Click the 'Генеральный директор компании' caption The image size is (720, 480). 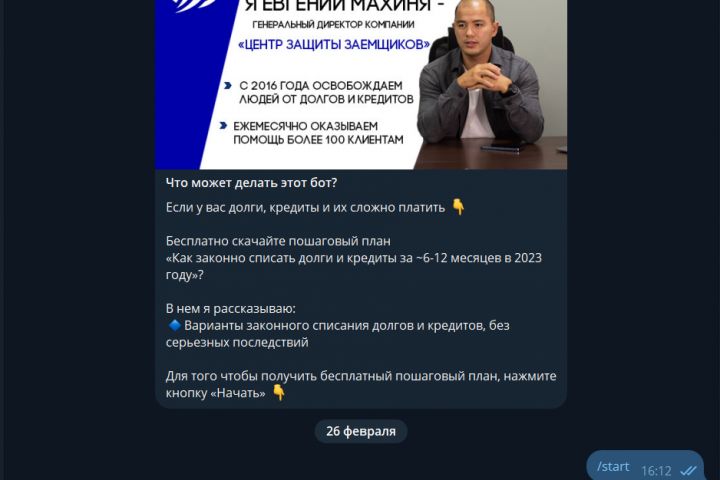point(333,24)
